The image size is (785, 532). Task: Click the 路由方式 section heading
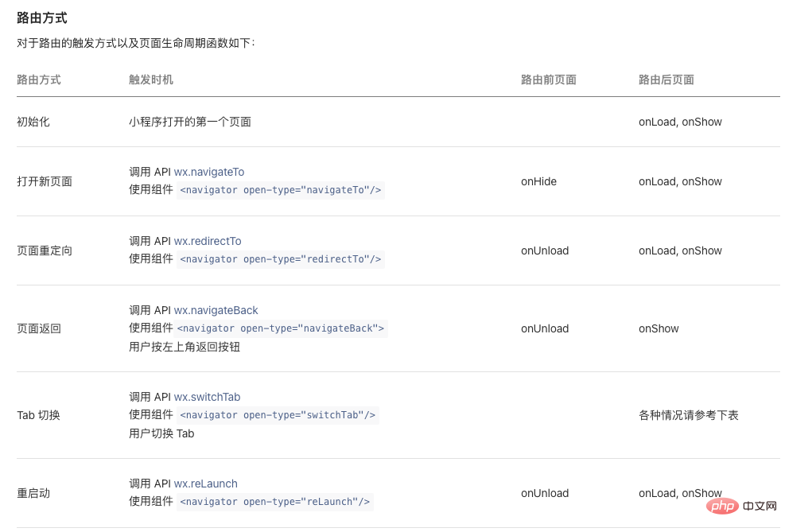tap(42, 17)
